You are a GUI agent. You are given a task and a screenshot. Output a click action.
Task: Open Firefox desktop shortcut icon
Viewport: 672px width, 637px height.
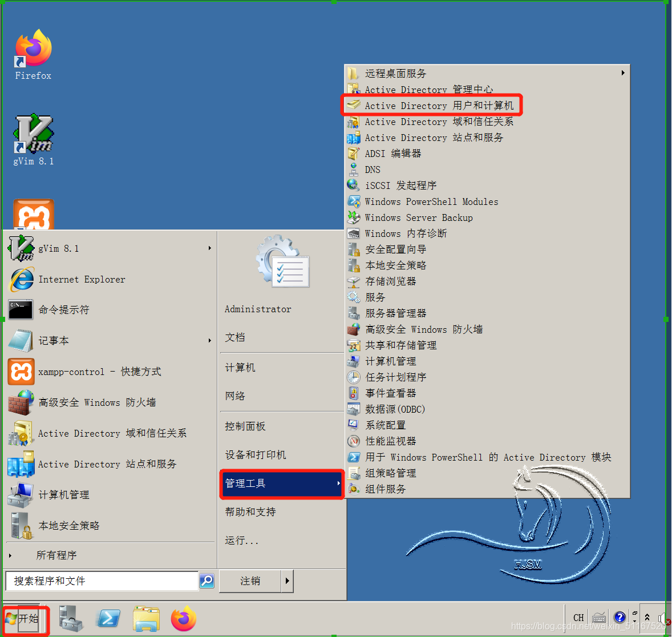click(34, 49)
